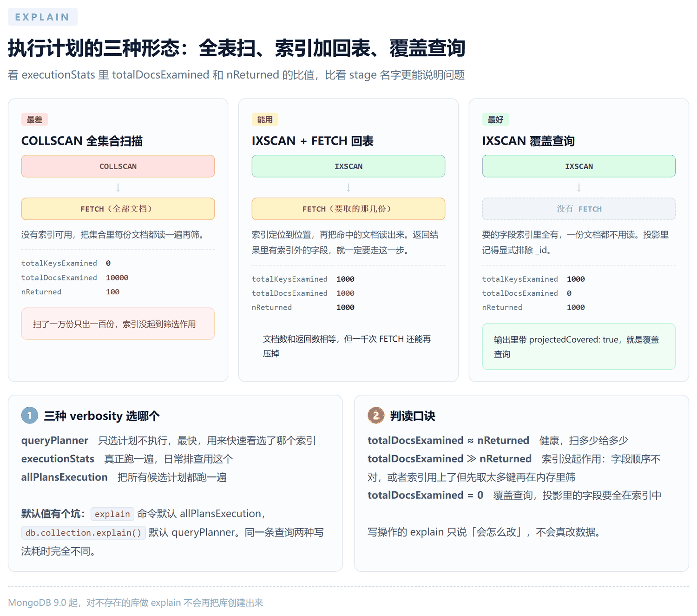The image size is (697, 616).
Task: Click covered-query totalDocsExamined value 0
Action: click(x=569, y=293)
